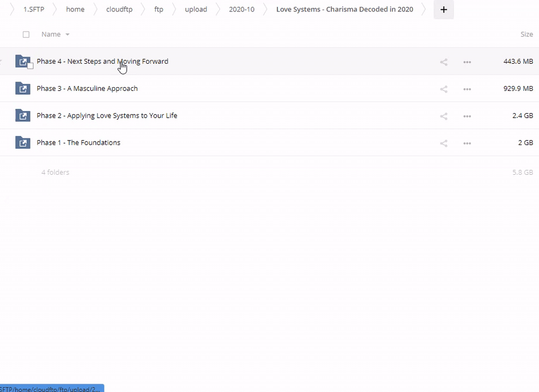Open Phase 1 - The Foundations folder

pyautogui.click(x=78, y=143)
